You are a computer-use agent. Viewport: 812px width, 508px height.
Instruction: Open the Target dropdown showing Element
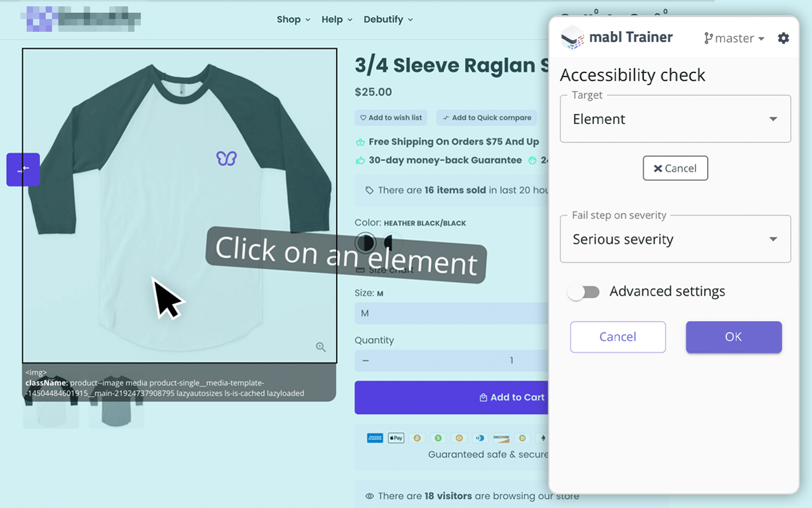tap(675, 119)
